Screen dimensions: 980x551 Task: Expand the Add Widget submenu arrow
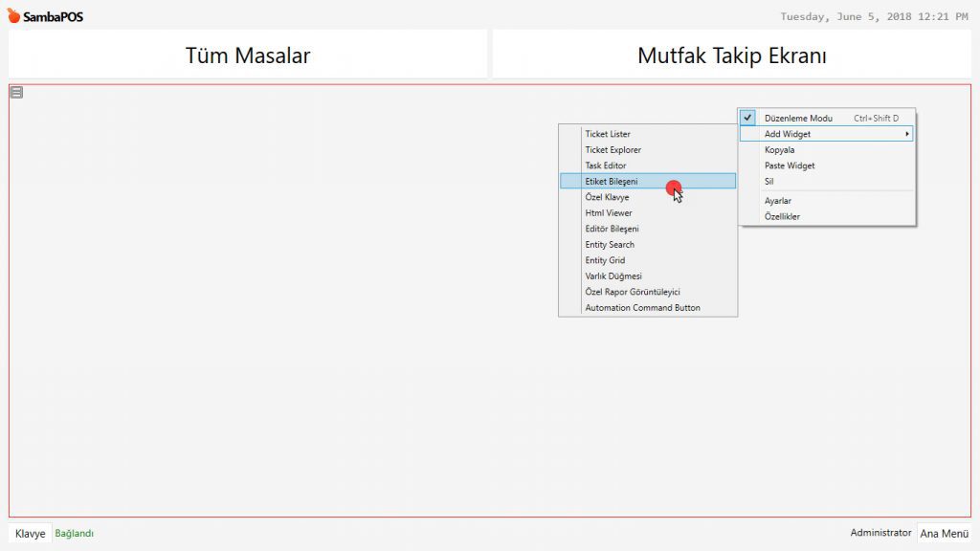[x=906, y=134]
